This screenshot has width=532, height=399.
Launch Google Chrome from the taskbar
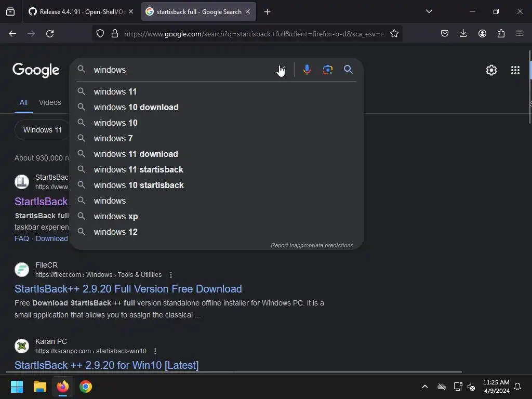point(86,387)
